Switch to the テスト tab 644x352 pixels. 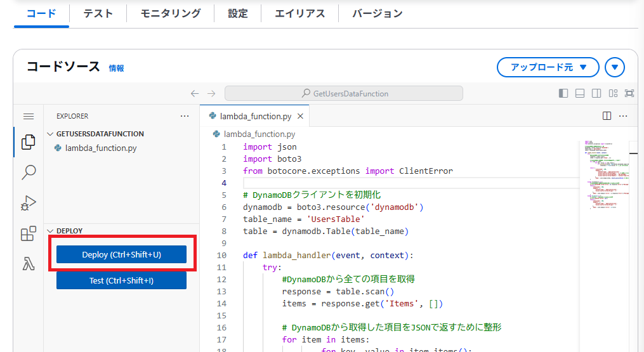coord(98,13)
